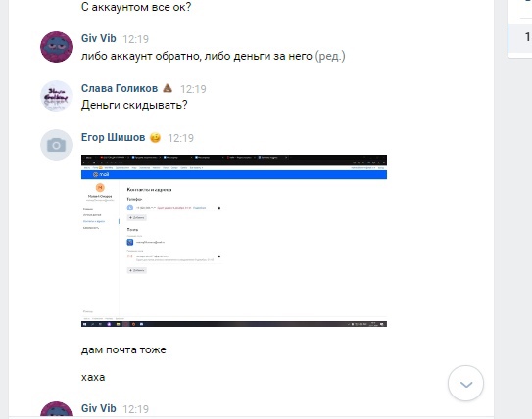Open the Егор Шишов name link
The image size is (532, 419).
113,137
